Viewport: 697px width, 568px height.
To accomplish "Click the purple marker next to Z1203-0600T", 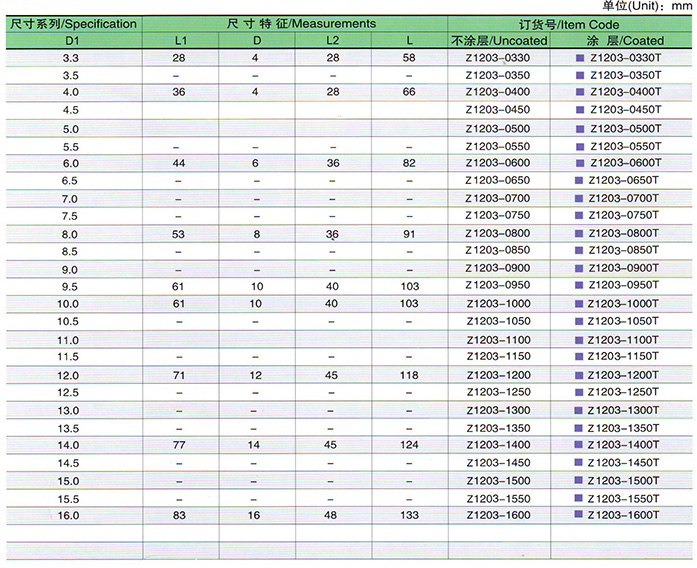I will click(580, 163).
